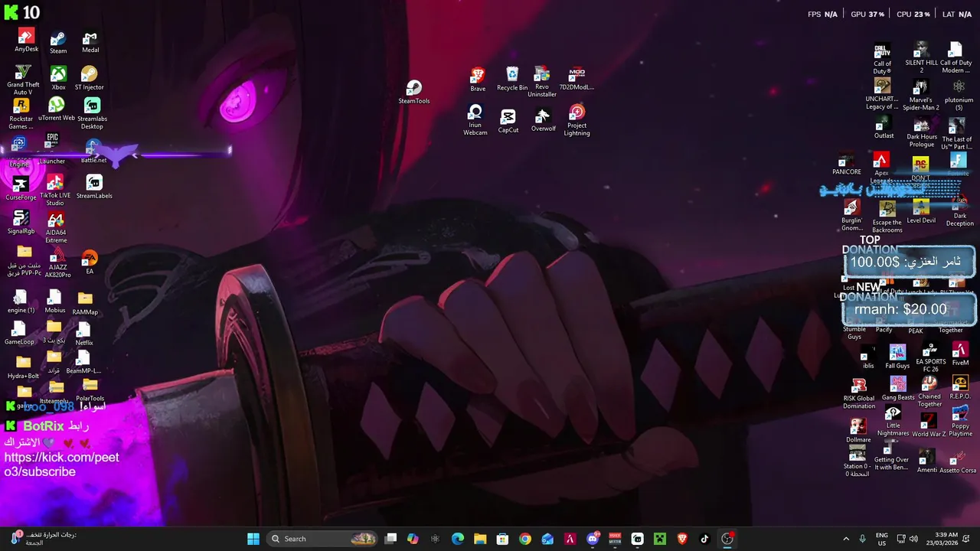Screen dimensions: 980x551
Task: Select the PolarTools folder
Action: (90, 390)
